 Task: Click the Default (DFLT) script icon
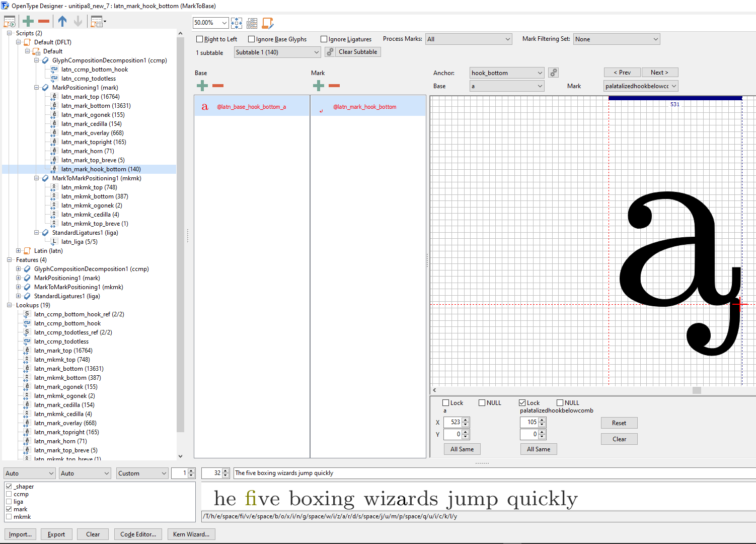click(x=28, y=42)
